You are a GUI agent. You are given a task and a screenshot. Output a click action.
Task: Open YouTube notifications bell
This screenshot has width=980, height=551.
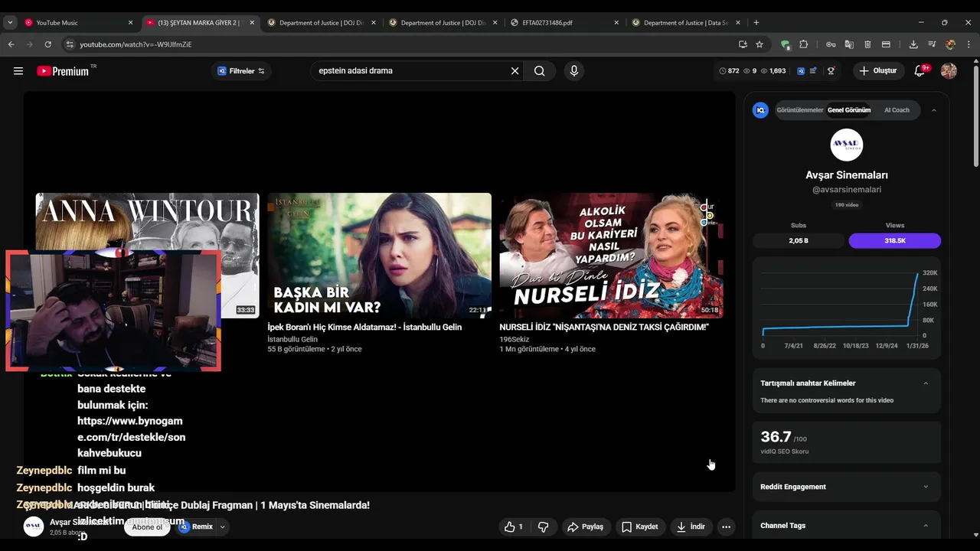point(920,71)
